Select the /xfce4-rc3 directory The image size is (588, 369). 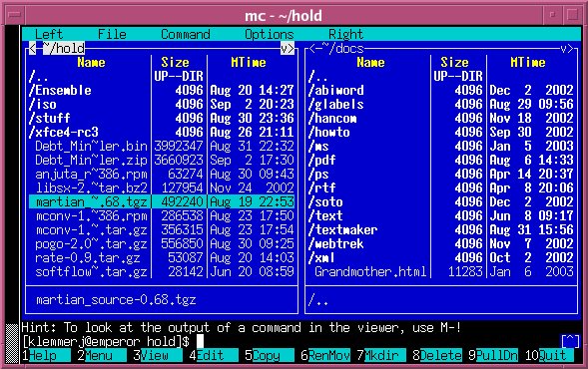pos(162,132)
